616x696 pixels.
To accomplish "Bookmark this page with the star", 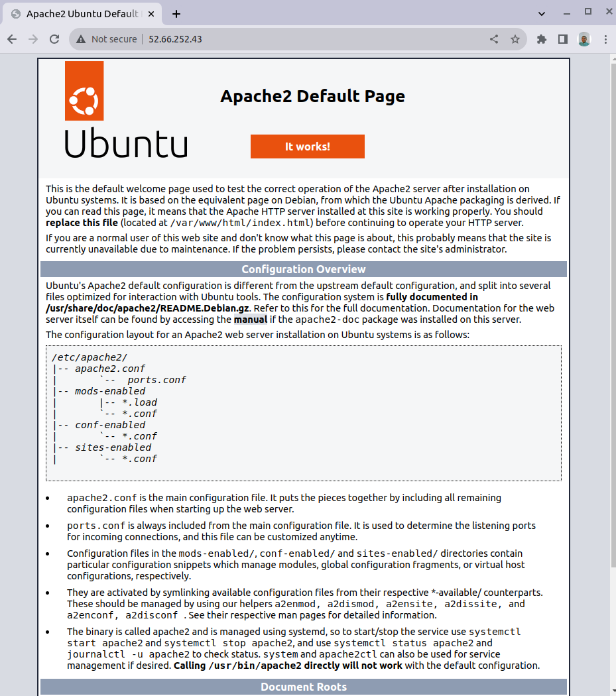I will click(x=515, y=39).
